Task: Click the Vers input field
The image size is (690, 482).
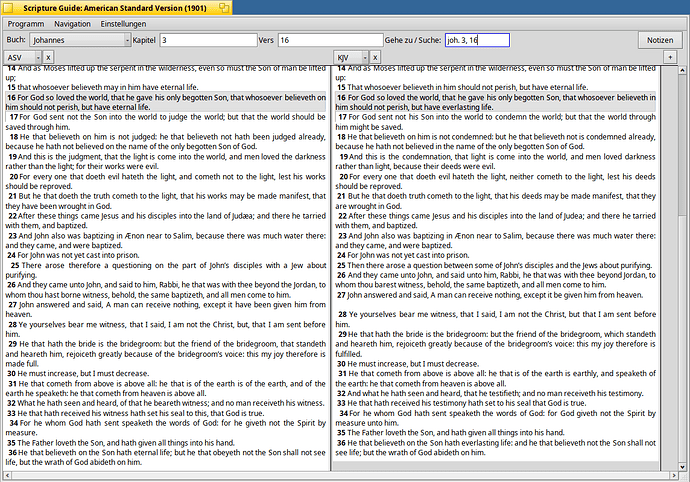Action: pos(330,40)
